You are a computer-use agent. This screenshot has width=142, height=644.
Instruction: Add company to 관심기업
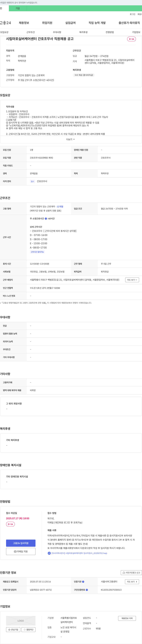(13, 629)
